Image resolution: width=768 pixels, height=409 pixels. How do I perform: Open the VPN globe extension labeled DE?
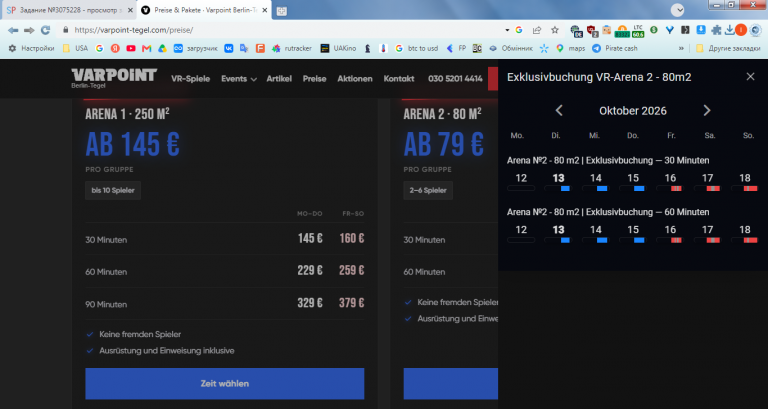point(576,31)
